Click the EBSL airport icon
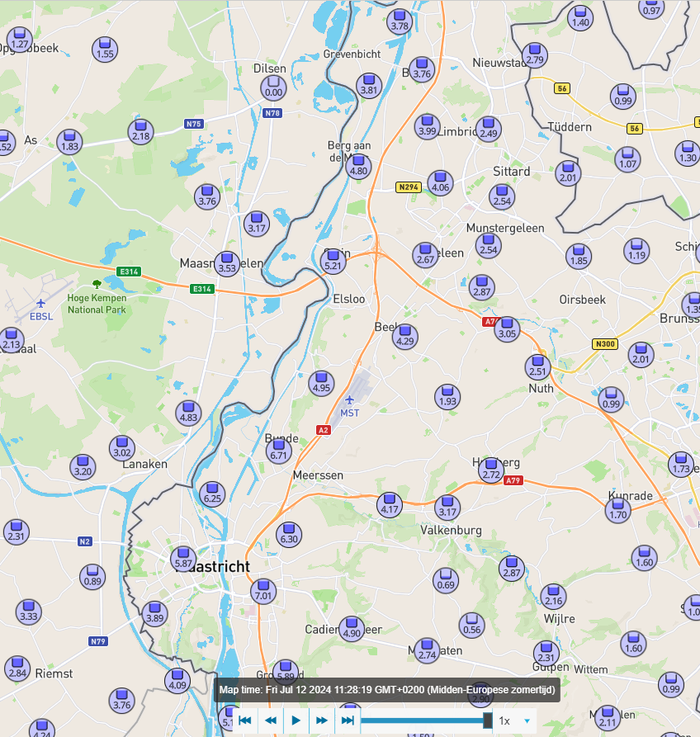 tap(41, 304)
